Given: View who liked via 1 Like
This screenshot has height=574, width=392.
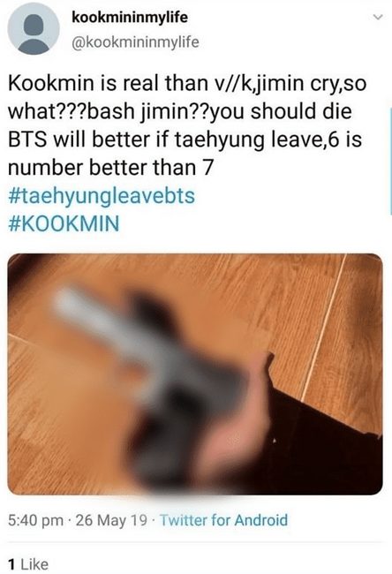Looking at the screenshot, I should [x=28, y=563].
